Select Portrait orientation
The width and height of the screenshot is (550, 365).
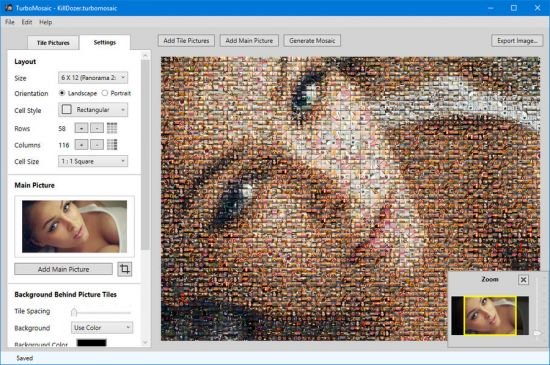point(105,93)
